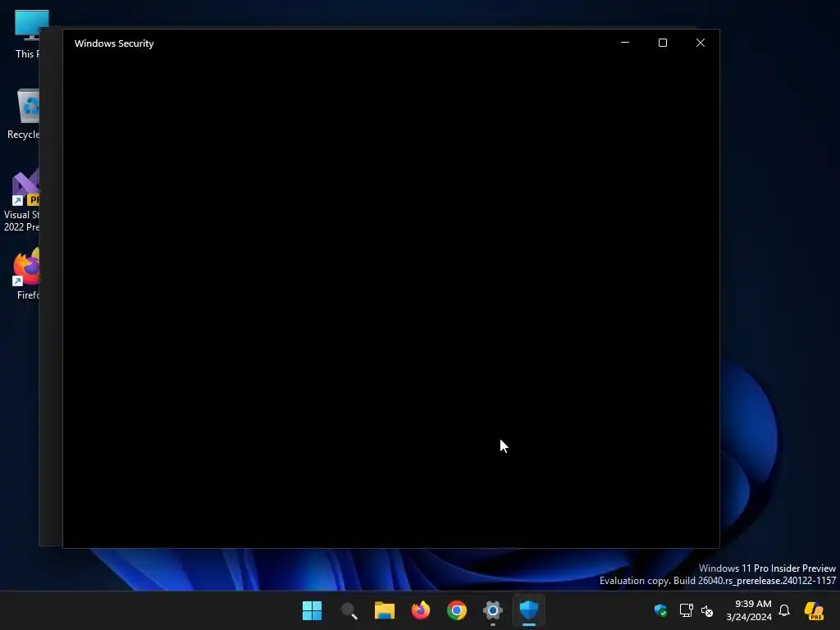The width and height of the screenshot is (840, 630).
Task: Open Windows Security tray shield icon
Action: [x=660, y=610]
